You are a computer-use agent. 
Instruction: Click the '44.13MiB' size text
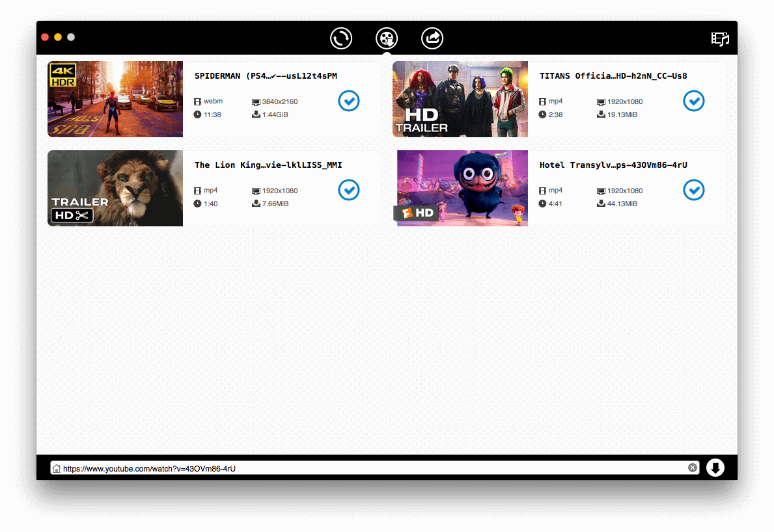(622, 204)
